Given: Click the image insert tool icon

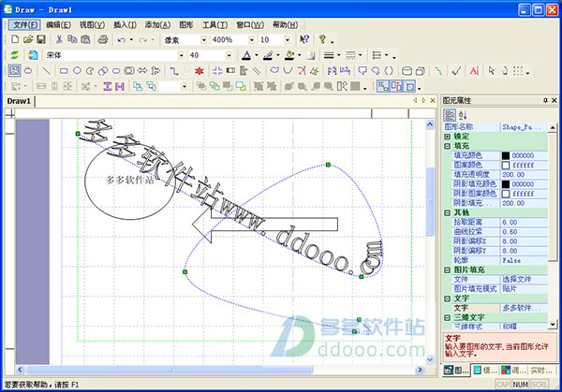Looking at the screenshot, I should (x=14, y=71).
